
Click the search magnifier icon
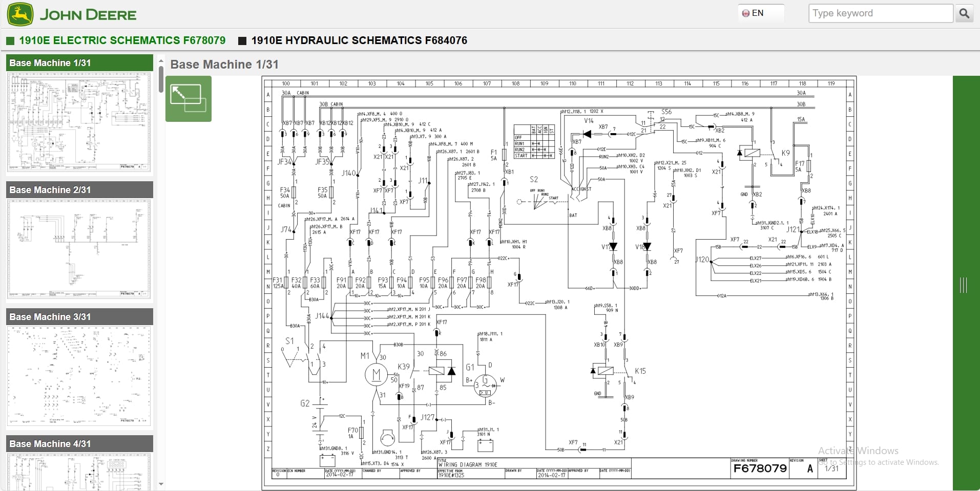(x=965, y=13)
